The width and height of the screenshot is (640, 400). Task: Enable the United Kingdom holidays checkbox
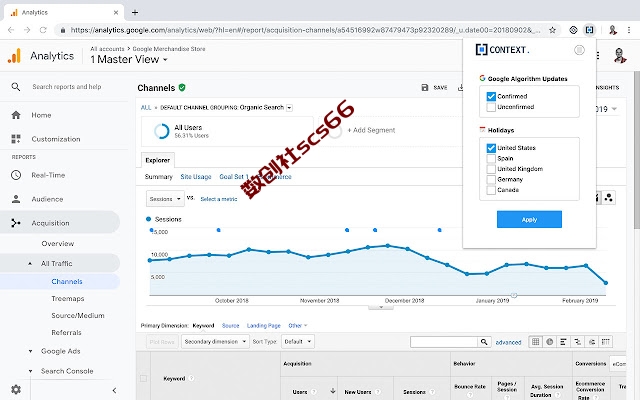(x=491, y=169)
